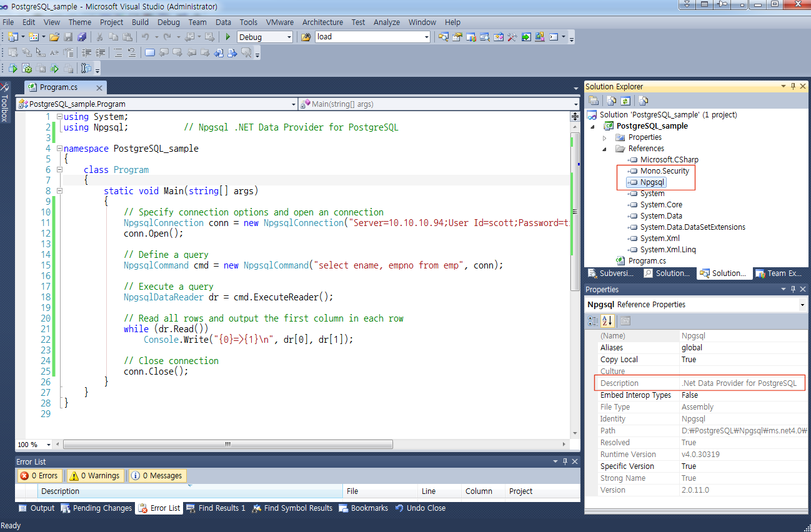811x532 pixels.
Task: Open the File menu
Action: pos(8,22)
